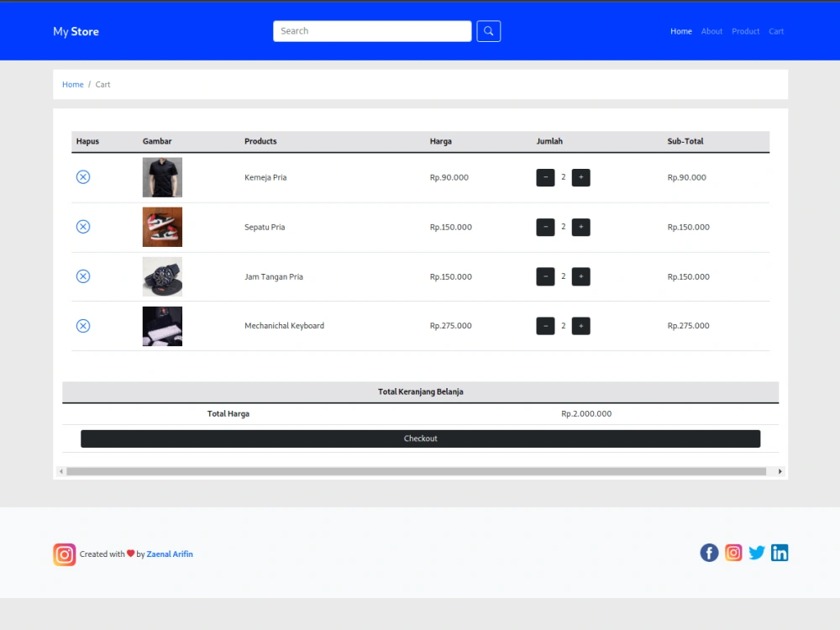The image size is (840, 630).
Task: Decrease quantity of Sepatu Pria
Action: pyautogui.click(x=545, y=227)
